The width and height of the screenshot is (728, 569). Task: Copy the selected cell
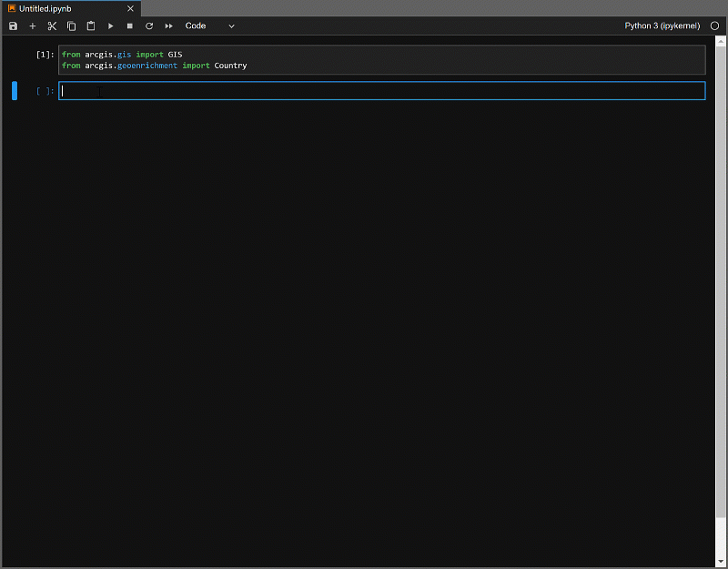tap(72, 26)
